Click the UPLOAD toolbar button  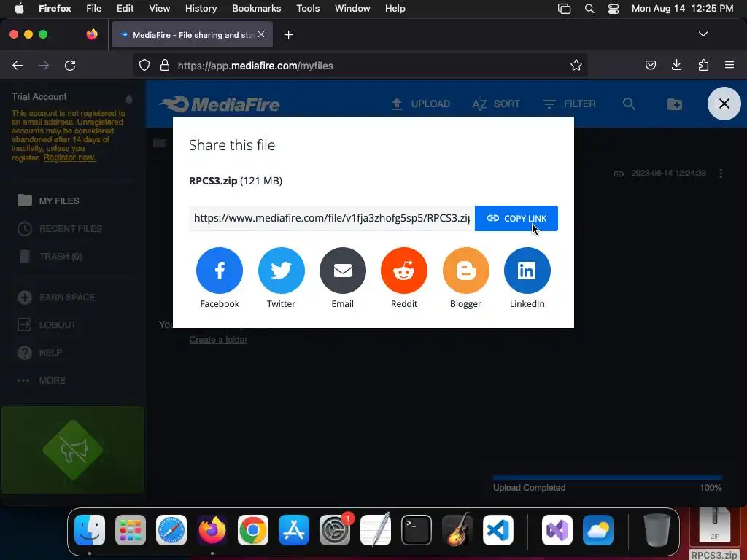coord(421,104)
